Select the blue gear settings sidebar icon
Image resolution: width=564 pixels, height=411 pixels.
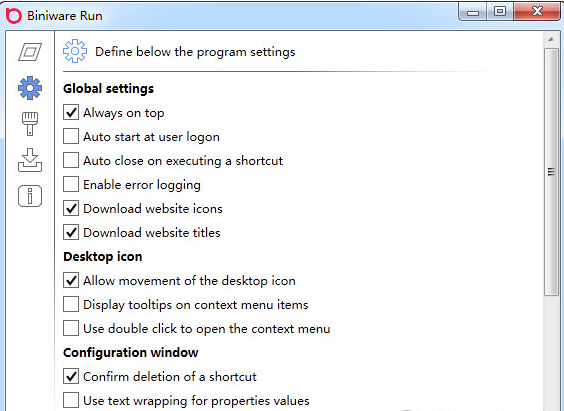(x=30, y=88)
